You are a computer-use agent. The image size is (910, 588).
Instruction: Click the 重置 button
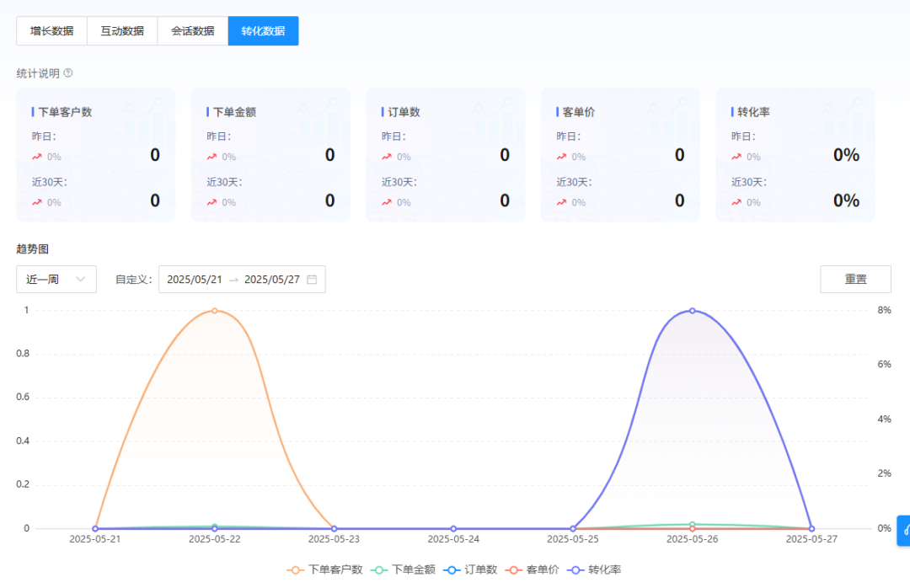pyautogui.click(x=855, y=279)
